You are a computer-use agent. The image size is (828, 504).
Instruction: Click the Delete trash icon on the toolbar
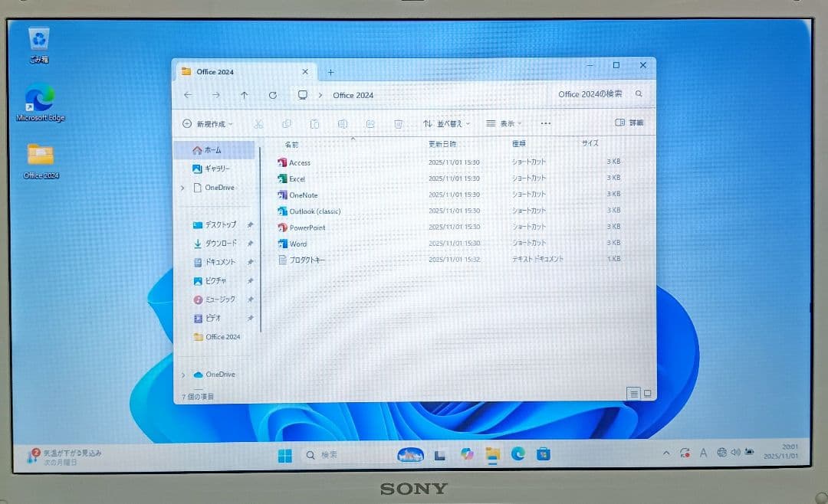pos(399,123)
